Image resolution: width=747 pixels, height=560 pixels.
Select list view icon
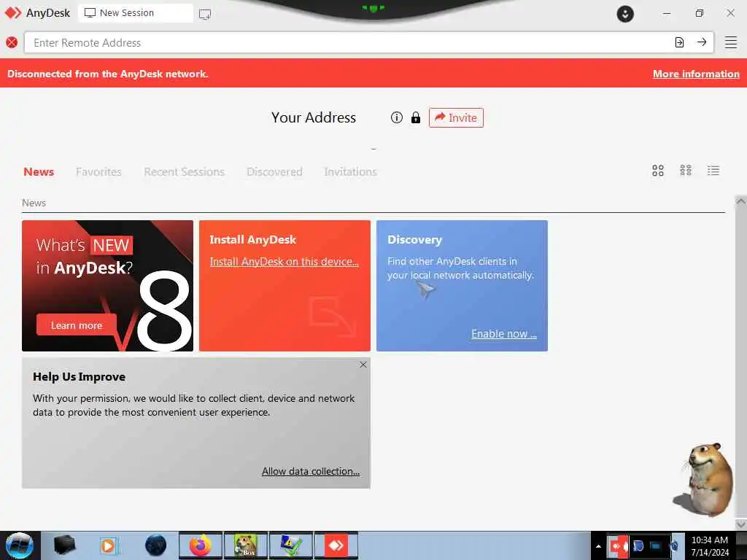point(713,171)
